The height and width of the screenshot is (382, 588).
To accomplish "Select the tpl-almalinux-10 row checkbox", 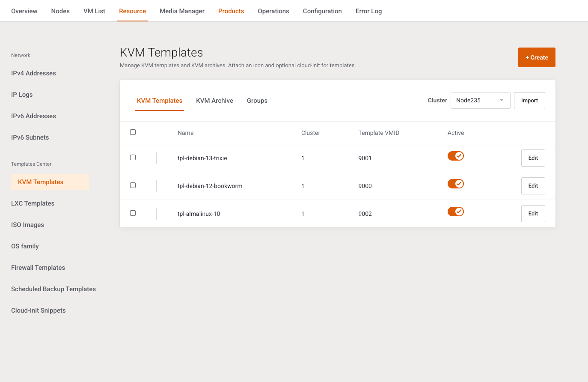I will click(x=133, y=213).
